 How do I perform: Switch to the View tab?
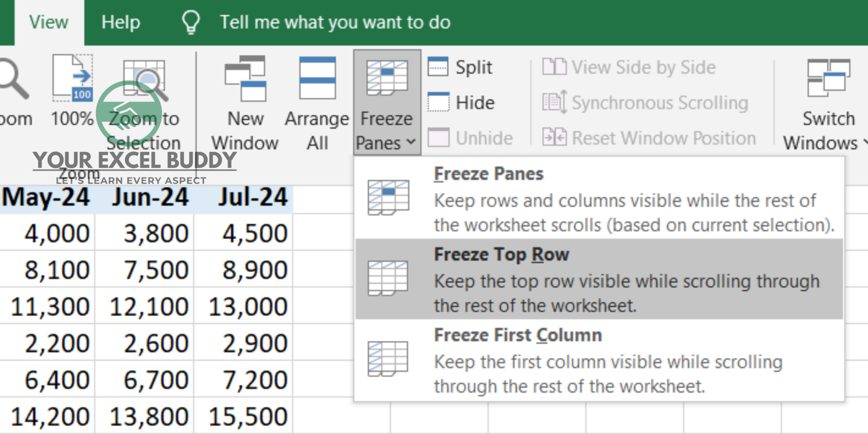pyautogui.click(x=49, y=22)
